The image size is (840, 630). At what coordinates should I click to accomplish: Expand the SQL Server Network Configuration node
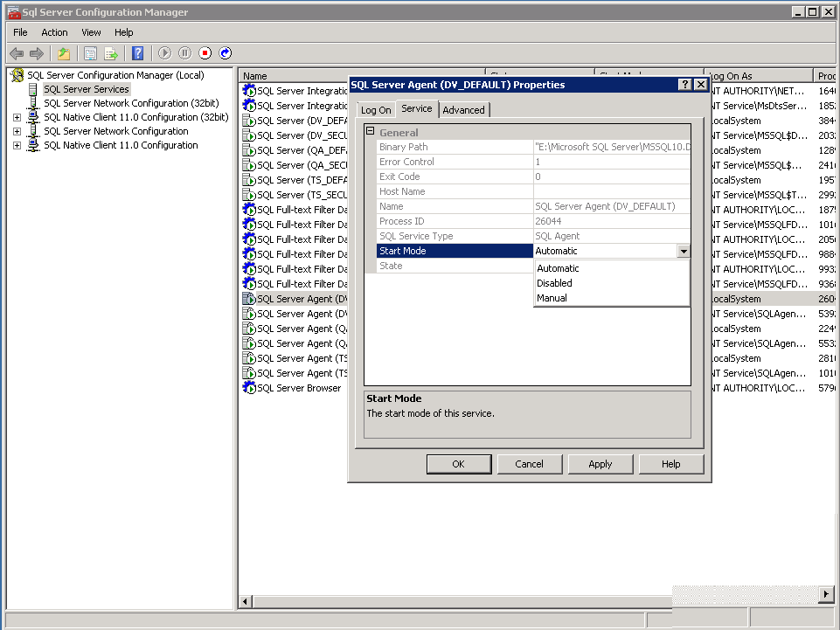point(17,131)
